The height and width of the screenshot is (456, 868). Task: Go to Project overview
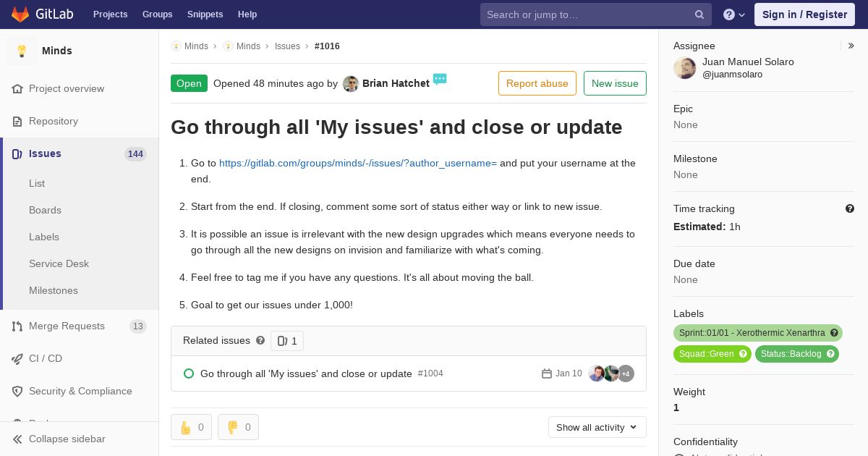click(67, 88)
